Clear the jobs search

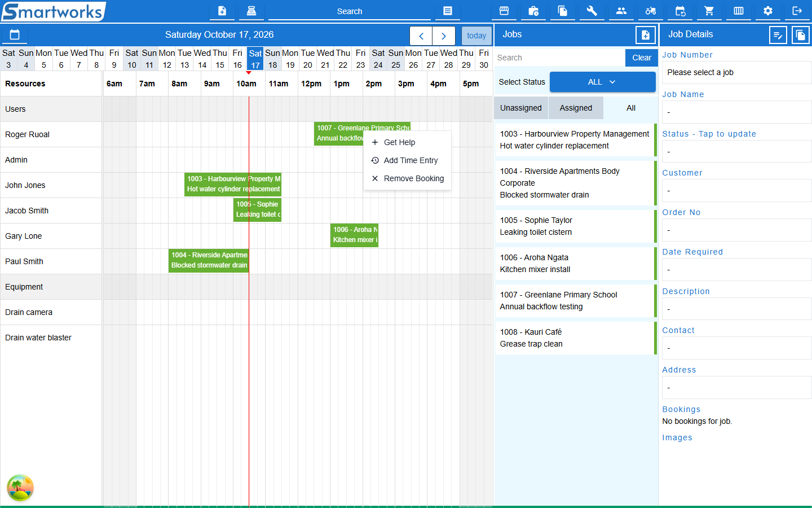642,58
